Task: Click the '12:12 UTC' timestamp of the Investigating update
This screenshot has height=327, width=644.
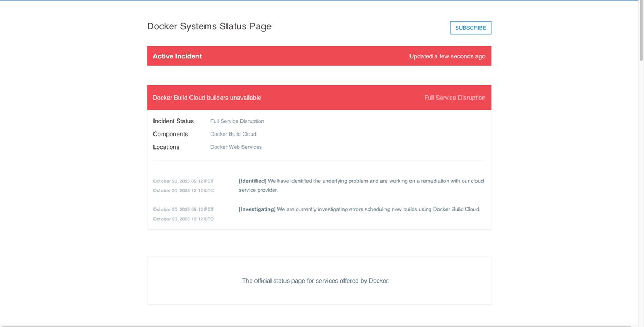Action: click(202, 219)
